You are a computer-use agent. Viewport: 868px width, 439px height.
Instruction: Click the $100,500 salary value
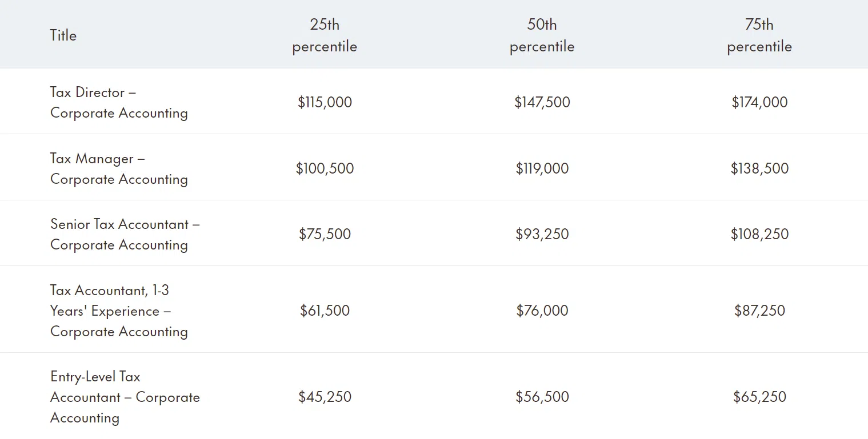325,169
